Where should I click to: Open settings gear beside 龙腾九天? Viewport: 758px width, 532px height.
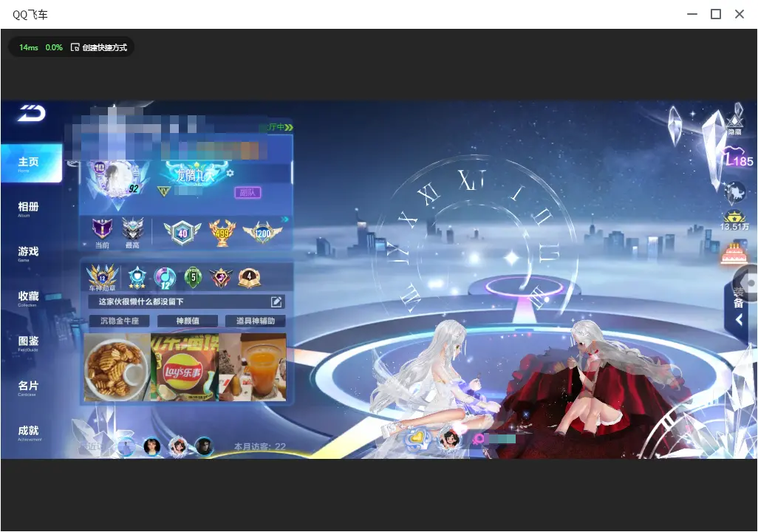(x=230, y=173)
